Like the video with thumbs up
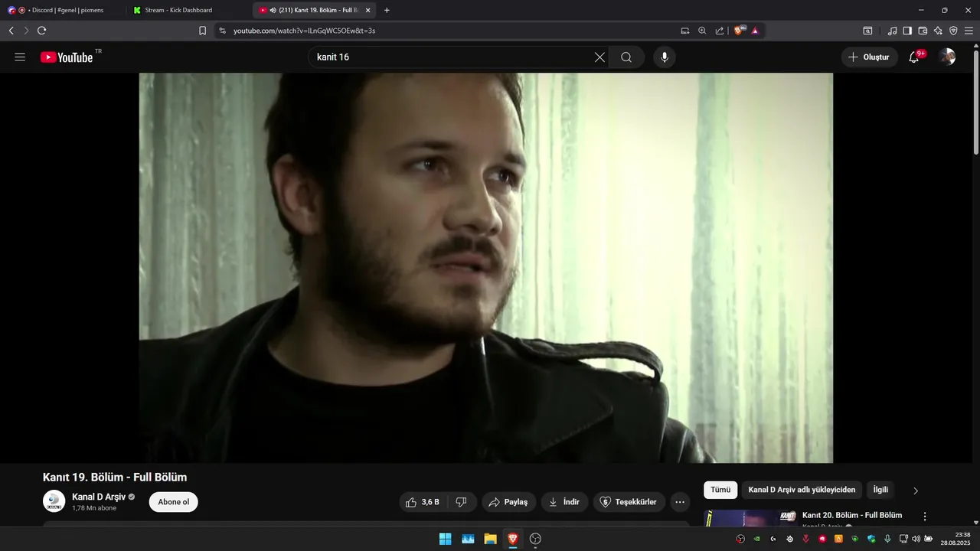This screenshot has width=980, height=551. pos(423,502)
